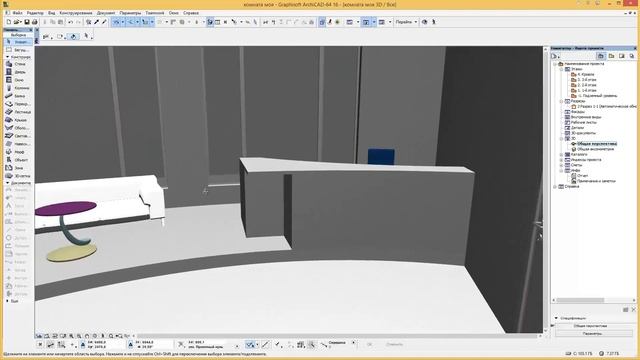Click the Print toolbar icon
The height and width of the screenshot is (360, 640).
pos(35,22)
